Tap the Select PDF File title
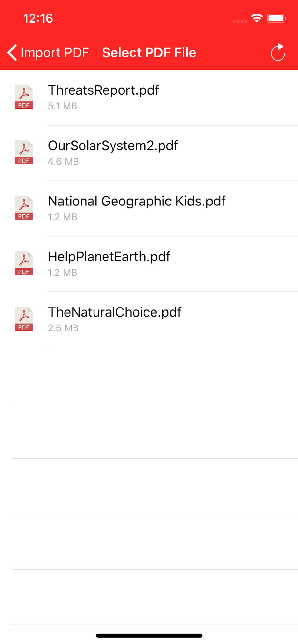Screen dimensions: 298x644 [x=149, y=52]
